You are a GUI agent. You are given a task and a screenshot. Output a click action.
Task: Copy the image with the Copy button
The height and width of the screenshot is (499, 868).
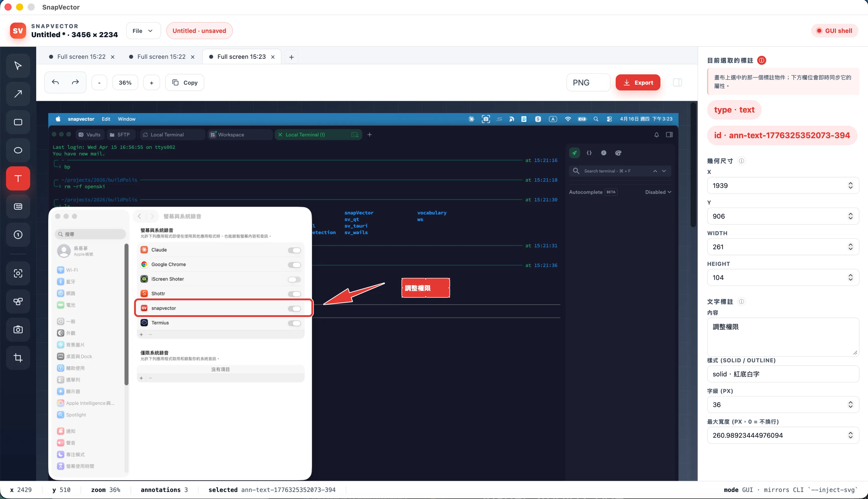coord(184,83)
